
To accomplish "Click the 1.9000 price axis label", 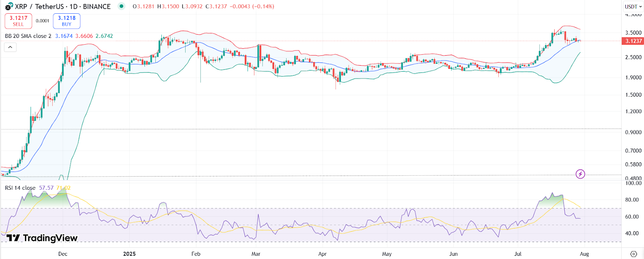I will click(633, 77).
